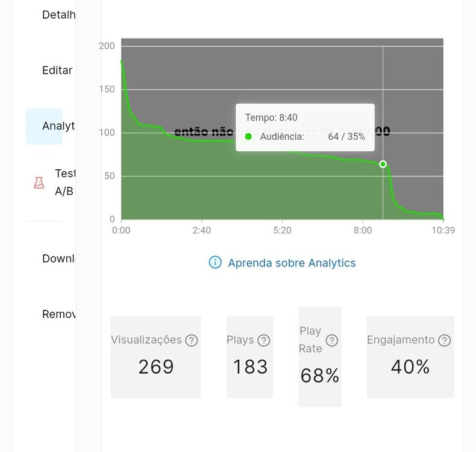Click the Plays 183 stat card

click(250, 357)
